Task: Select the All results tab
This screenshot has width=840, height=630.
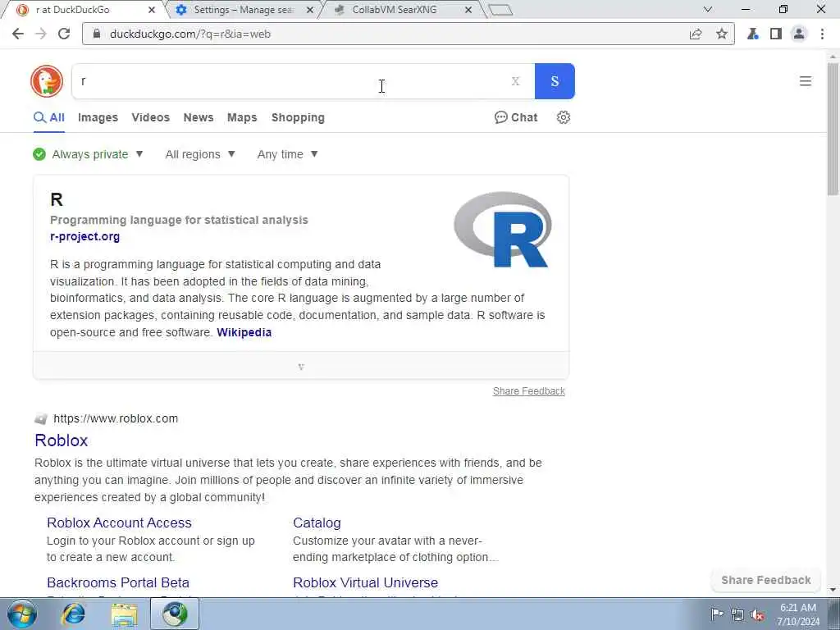Action: tap(49, 117)
